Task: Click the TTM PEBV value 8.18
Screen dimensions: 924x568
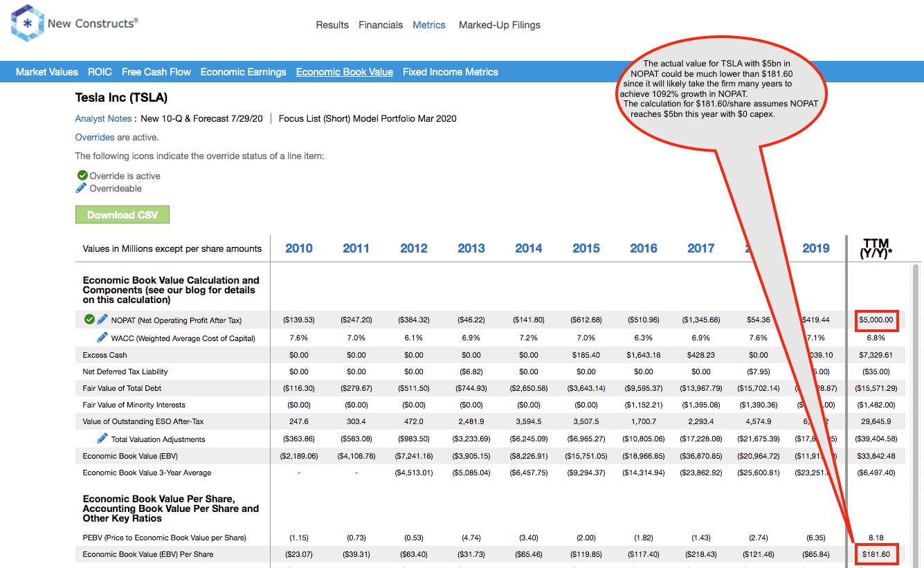Action: click(876, 538)
